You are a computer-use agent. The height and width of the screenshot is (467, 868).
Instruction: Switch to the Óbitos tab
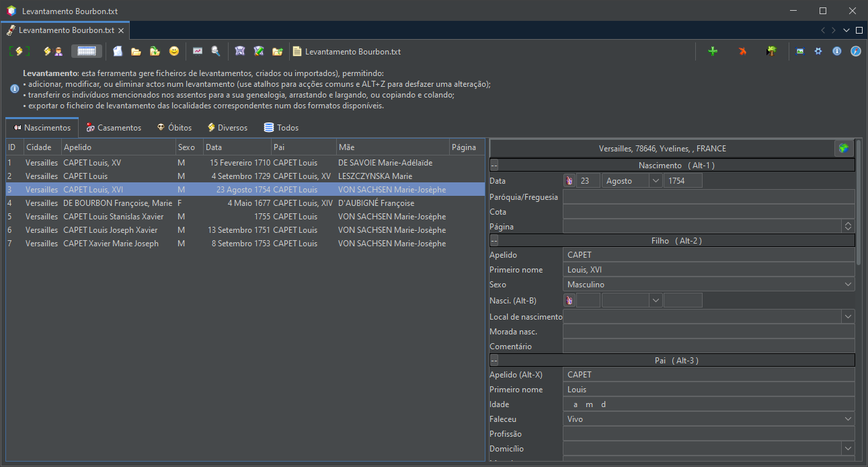click(174, 128)
